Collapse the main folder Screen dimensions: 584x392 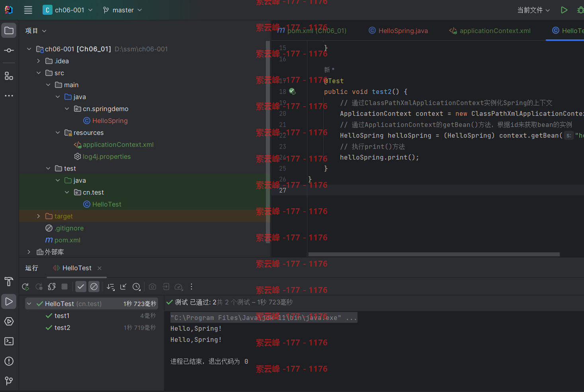(48, 85)
